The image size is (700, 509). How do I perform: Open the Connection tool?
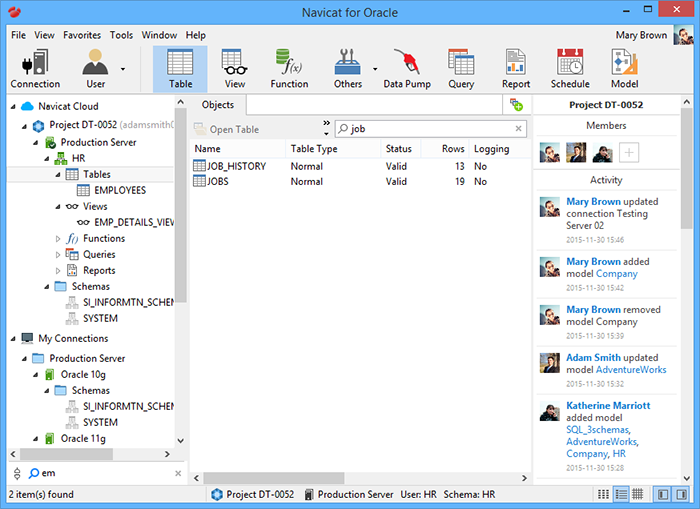point(35,69)
